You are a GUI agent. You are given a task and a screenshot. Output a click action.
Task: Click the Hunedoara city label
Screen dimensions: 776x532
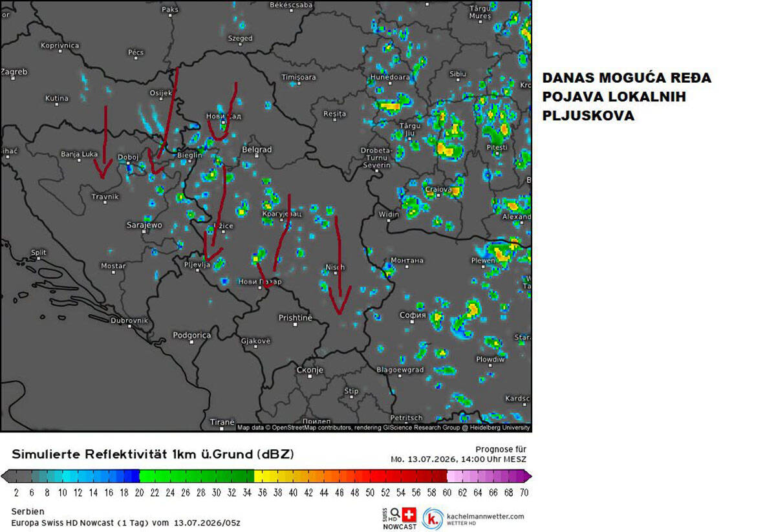point(390,77)
